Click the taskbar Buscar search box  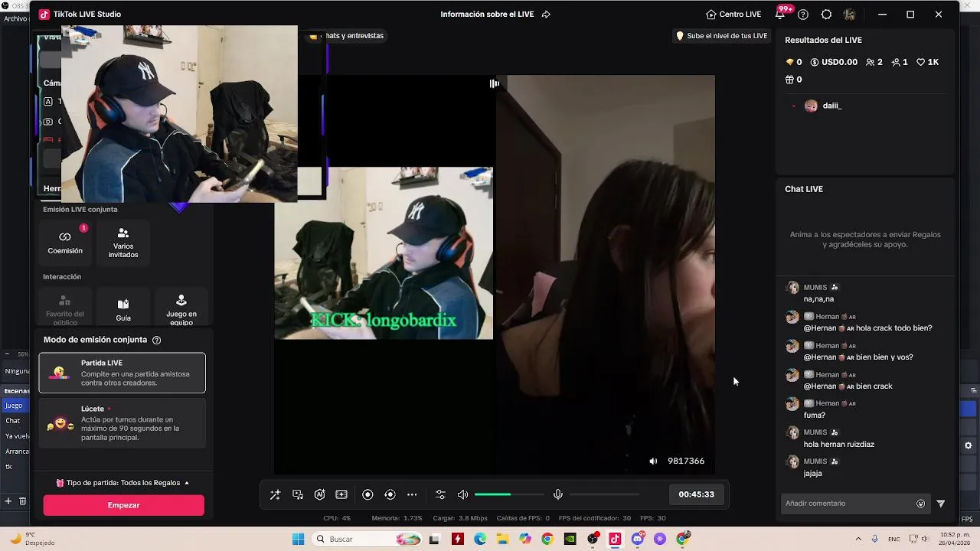[x=368, y=539]
